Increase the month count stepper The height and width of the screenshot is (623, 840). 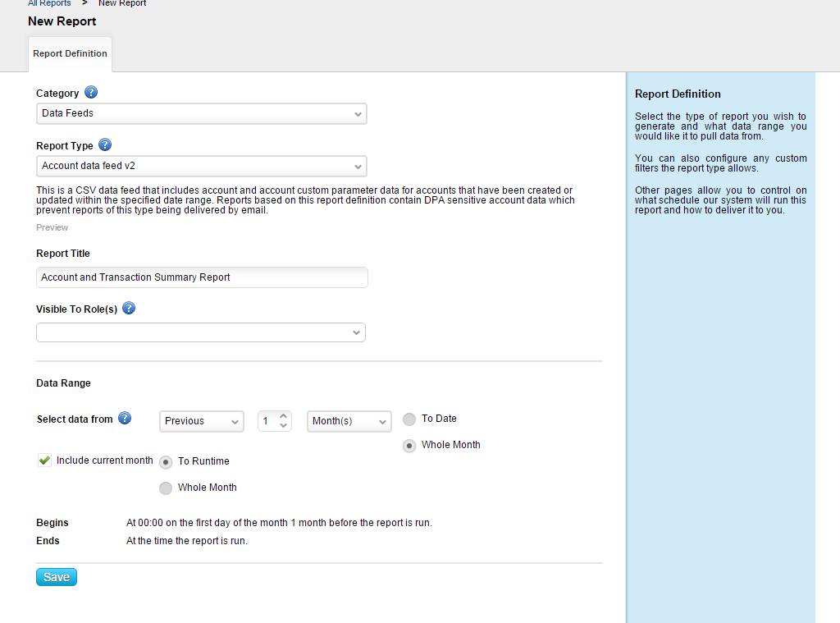coord(284,416)
